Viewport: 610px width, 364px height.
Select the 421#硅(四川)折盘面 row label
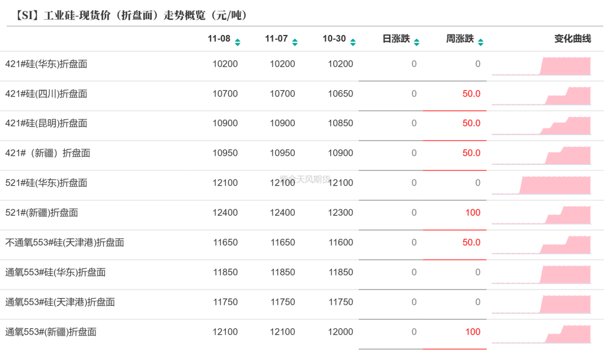click(46, 94)
